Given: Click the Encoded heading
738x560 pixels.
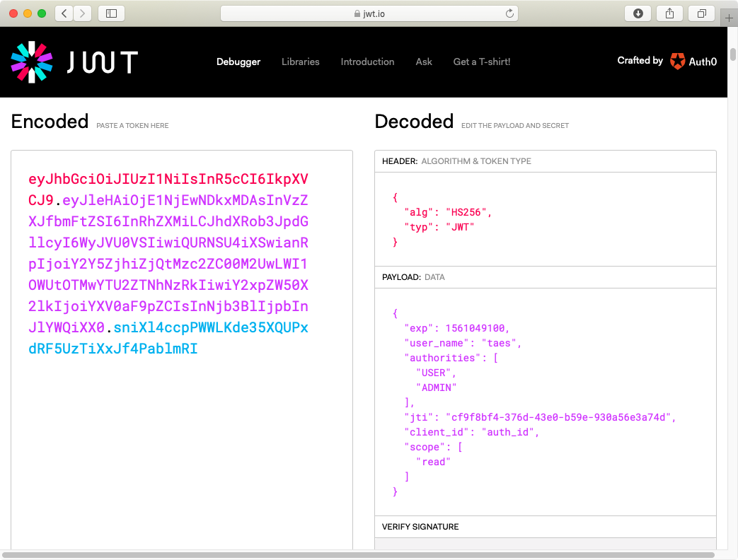Looking at the screenshot, I should (50, 122).
